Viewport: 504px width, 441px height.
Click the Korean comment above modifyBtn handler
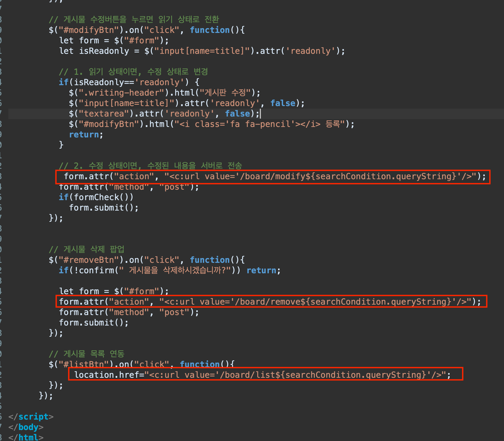tap(134, 20)
